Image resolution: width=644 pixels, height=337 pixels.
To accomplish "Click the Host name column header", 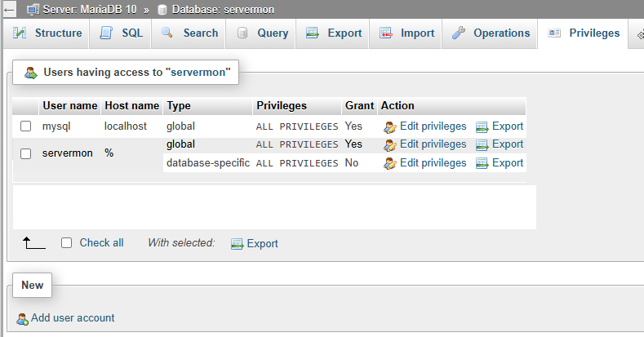I will pos(132,106).
